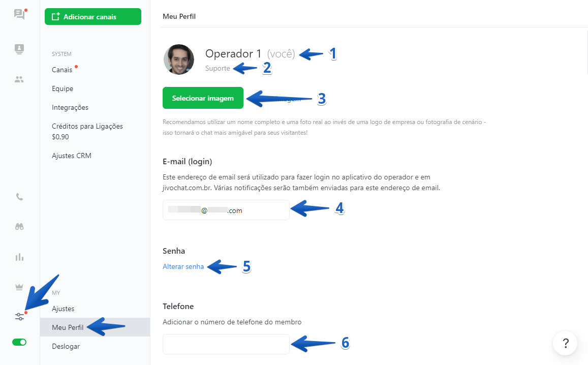Viewport: 588px width, 365px height.
Task: Click the Selecionar imagem button
Action: (203, 98)
